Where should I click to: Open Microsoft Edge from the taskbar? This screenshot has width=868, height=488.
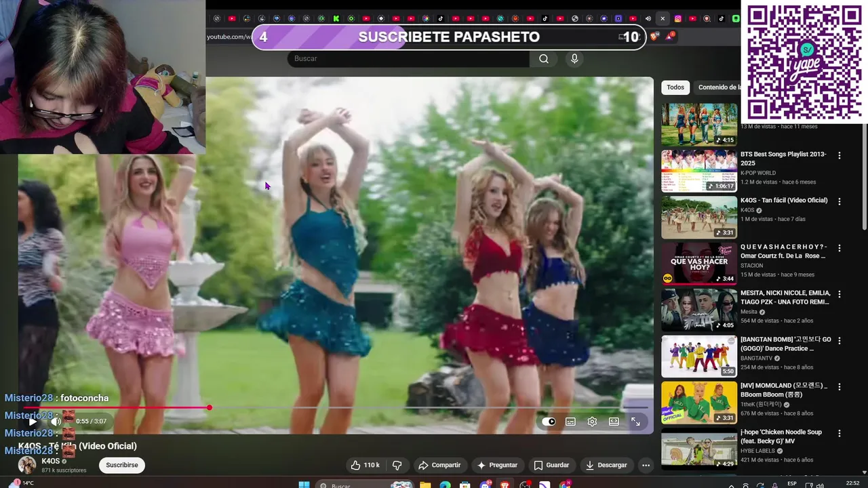(x=445, y=485)
